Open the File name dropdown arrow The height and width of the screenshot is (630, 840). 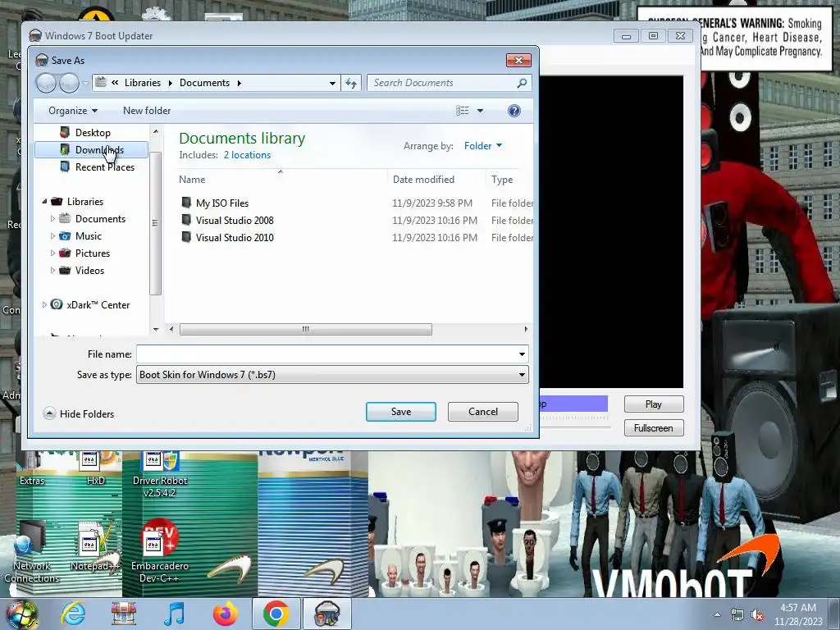[522, 354]
